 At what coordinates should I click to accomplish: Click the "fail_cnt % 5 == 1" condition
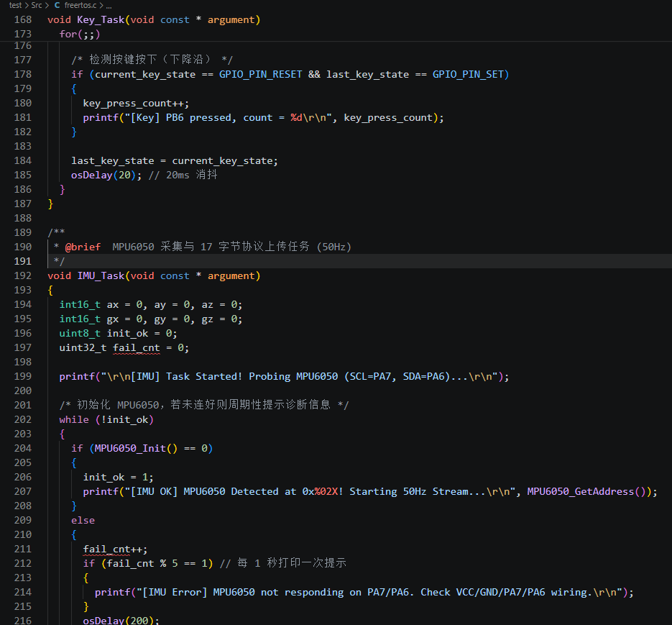pos(157,564)
